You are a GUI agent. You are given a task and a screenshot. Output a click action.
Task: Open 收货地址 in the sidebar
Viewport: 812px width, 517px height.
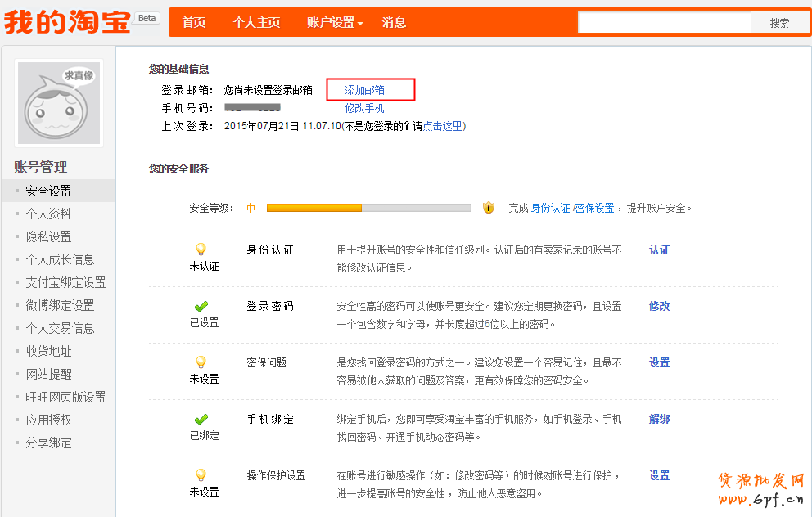pos(48,352)
